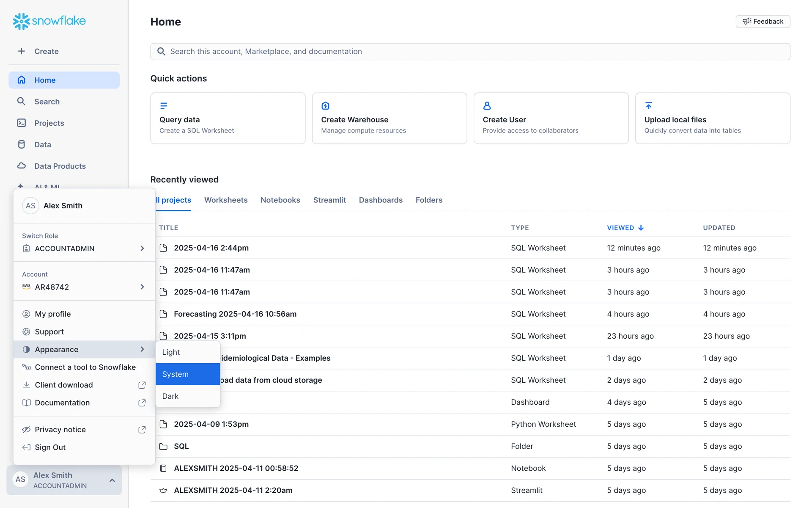Screen dimensions: 812x508
Task: Click the plus icon next to Create
Action: tap(21, 51)
